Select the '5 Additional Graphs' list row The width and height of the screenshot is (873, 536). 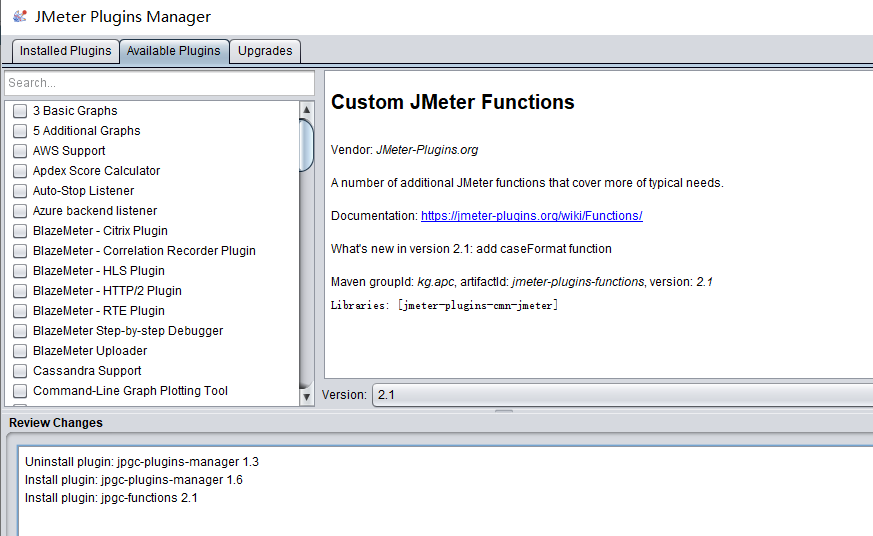(x=153, y=131)
